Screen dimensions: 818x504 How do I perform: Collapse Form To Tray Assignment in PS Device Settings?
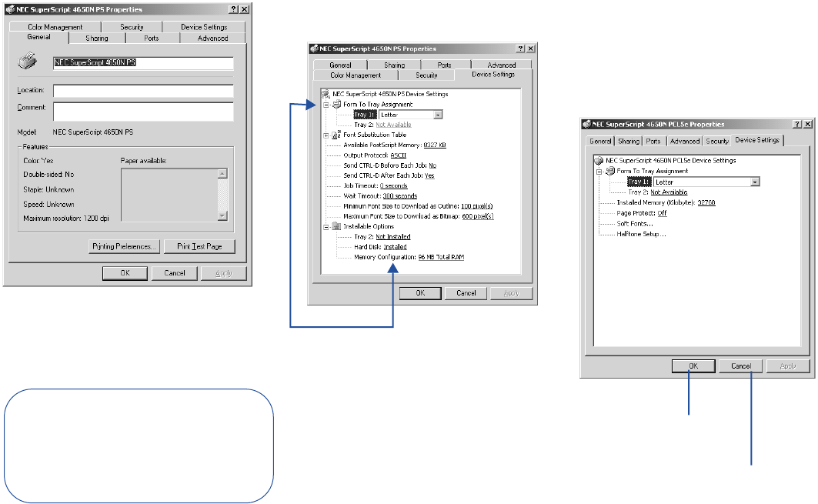pyautogui.click(x=326, y=105)
